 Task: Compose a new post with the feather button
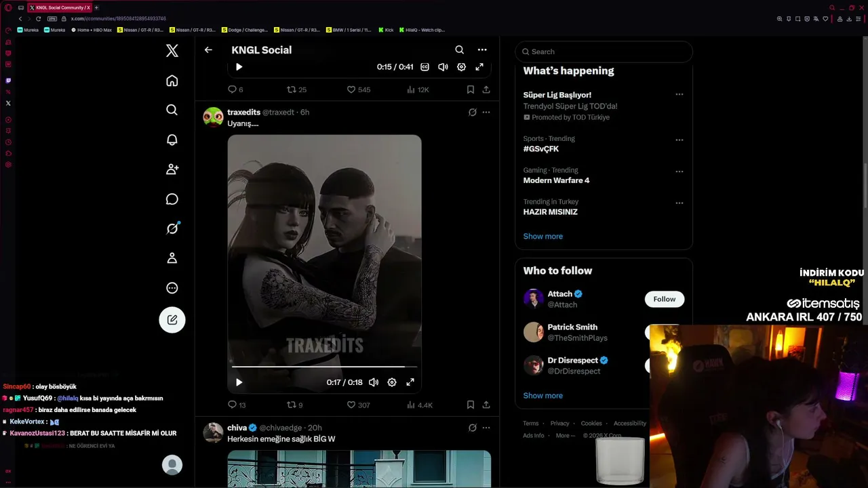172,320
